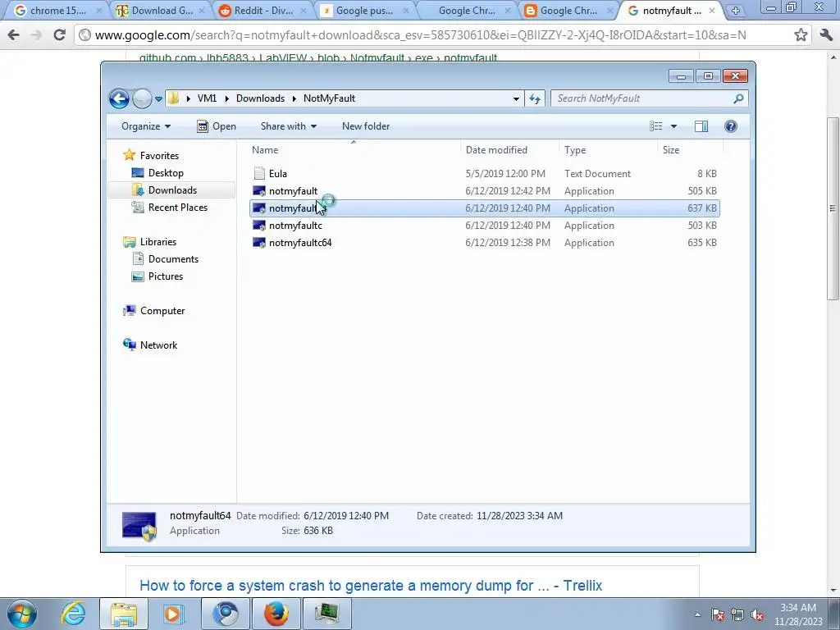840x630 pixels.
Task: Reload the Chrome page
Action: [59, 35]
